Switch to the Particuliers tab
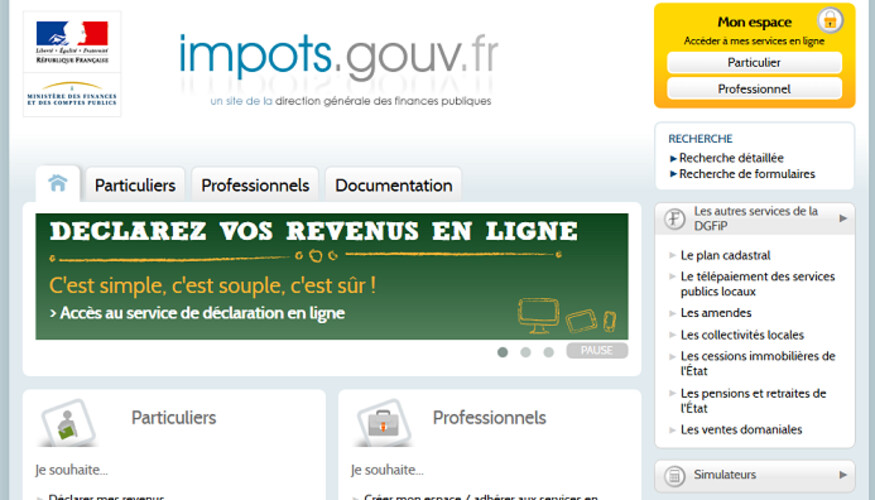The image size is (875, 500). pyautogui.click(x=135, y=185)
